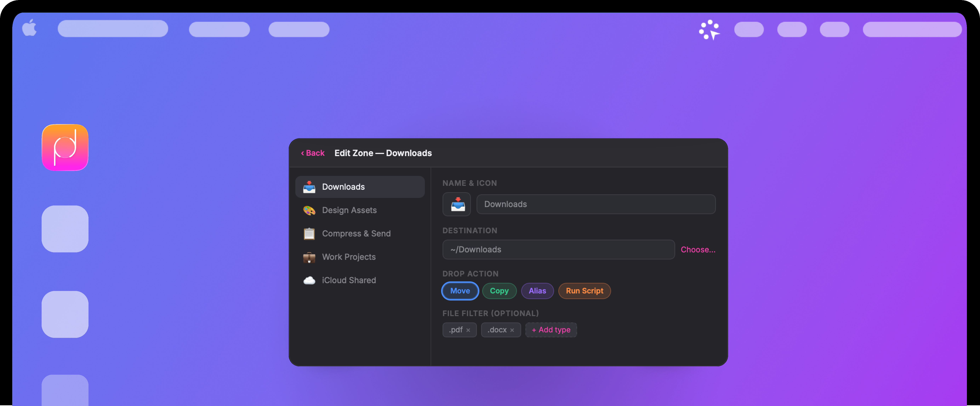
Task: Open the Apple menu
Action: click(x=29, y=28)
